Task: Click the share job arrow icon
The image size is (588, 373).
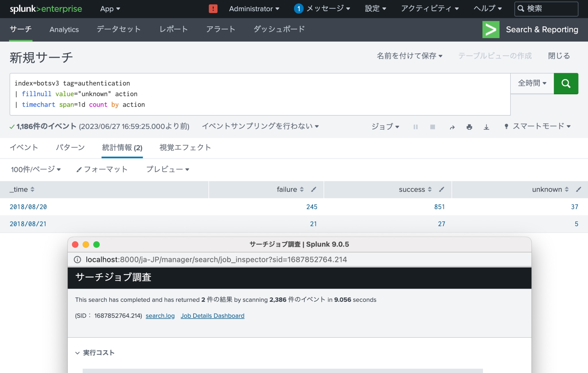Action: 452,127
